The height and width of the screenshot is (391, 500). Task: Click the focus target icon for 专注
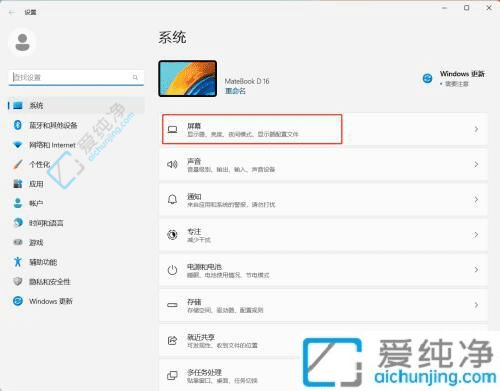pos(172,235)
